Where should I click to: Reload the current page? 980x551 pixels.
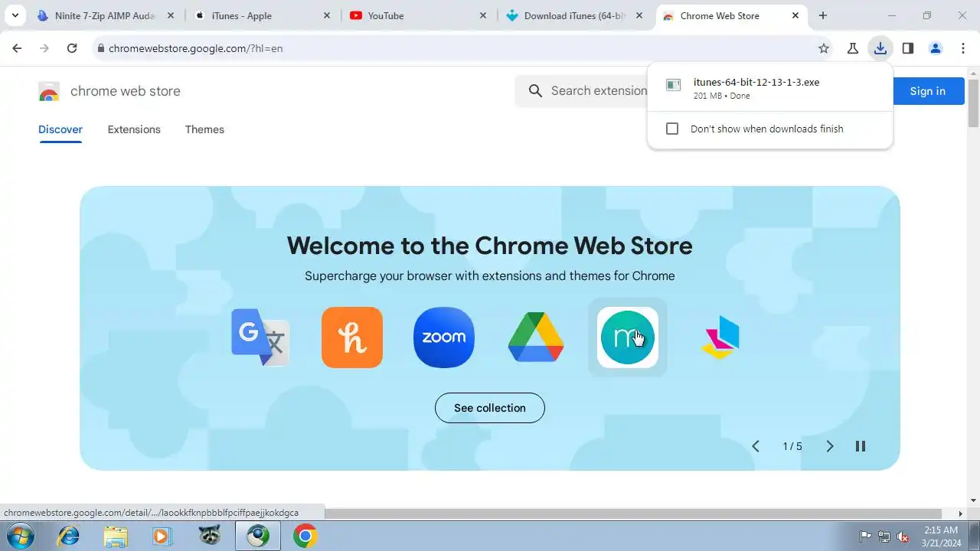(x=72, y=48)
